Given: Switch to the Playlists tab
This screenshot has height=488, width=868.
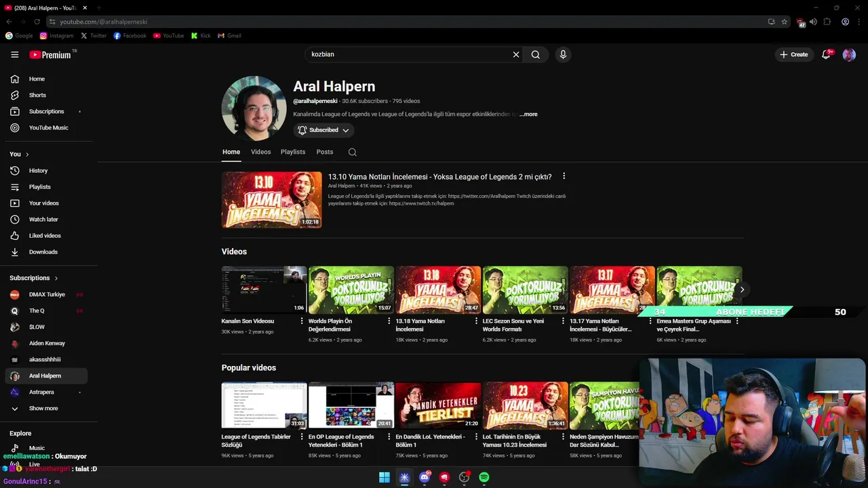Looking at the screenshot, I should (x=293, y=152).
